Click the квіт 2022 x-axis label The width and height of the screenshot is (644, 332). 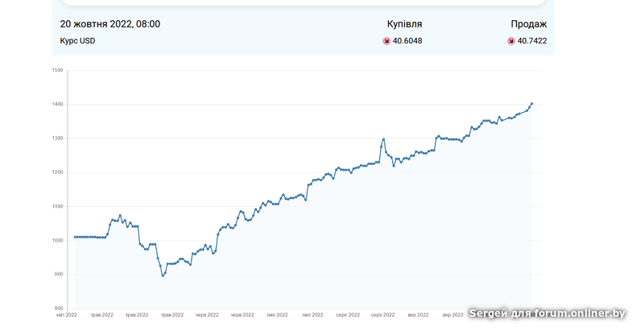point(67,315)
